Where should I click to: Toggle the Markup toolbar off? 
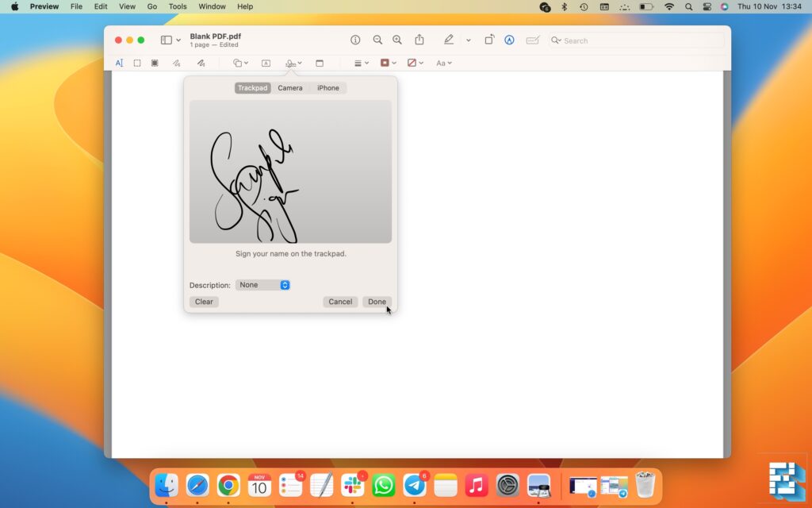pyautogui.click(x=449, y=40)
